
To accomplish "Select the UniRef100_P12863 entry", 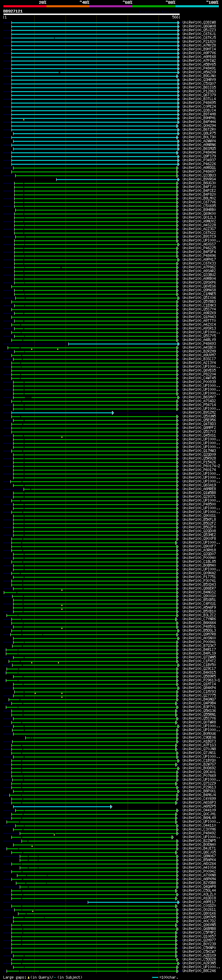I will [199, 91].
